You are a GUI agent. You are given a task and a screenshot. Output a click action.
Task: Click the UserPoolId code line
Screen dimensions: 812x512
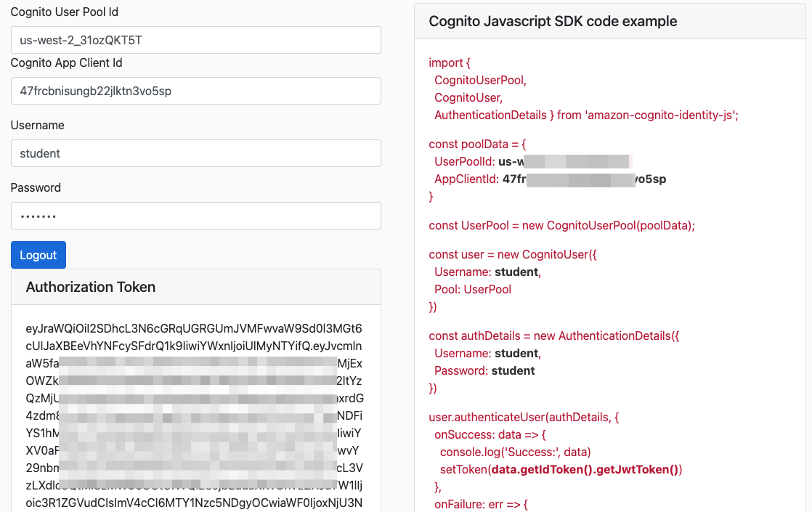point(533,161)
